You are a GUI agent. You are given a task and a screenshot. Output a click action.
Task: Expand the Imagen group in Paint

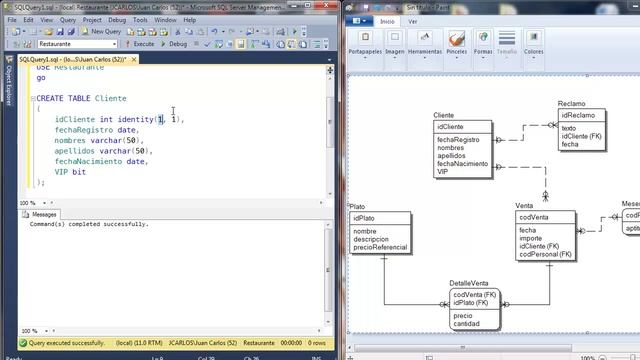(394, 58)
